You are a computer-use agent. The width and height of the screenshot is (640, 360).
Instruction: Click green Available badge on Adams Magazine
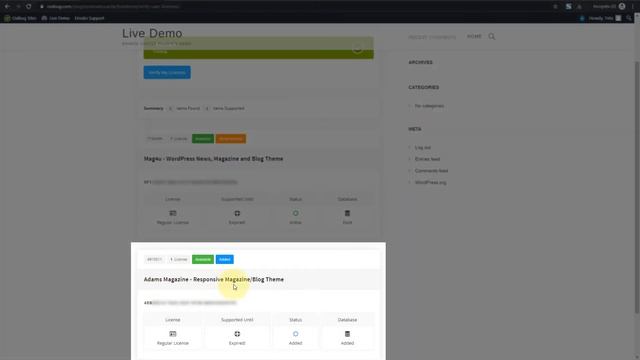[203, 259]
